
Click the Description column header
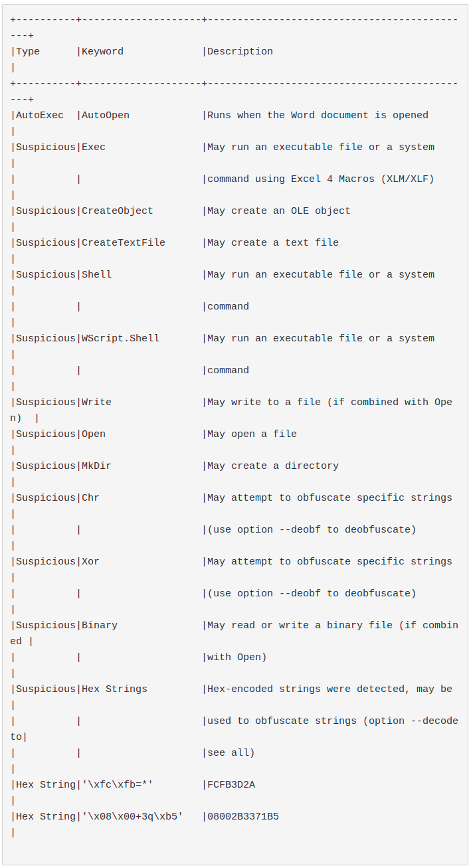click(x=240, y=52)
